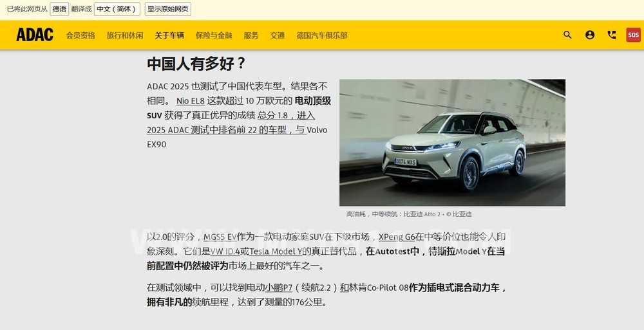644x330 pixels.
Task: Click the 显示原始网页 button
Action: click(x=168, y=9)
